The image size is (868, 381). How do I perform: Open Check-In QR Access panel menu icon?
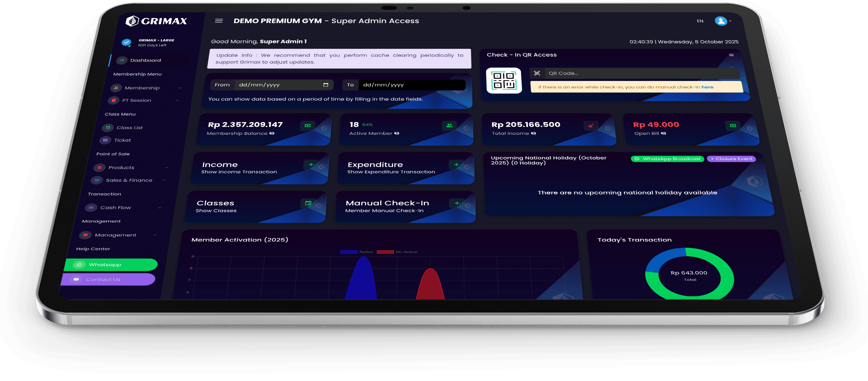click(731, 55)
